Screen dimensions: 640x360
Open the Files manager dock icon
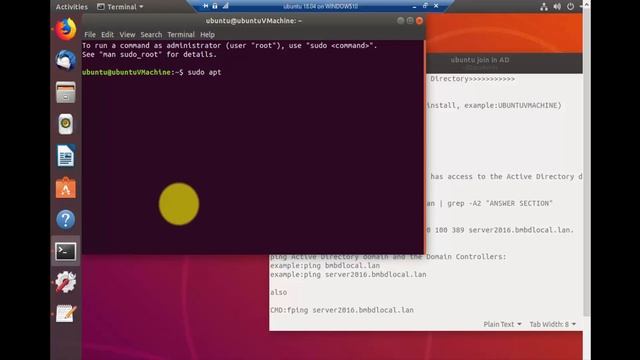point(66,92)
